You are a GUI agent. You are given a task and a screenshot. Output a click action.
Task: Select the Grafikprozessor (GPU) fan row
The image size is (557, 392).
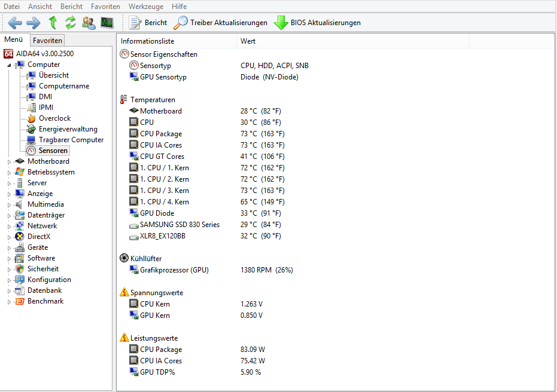tap(211, 270)
